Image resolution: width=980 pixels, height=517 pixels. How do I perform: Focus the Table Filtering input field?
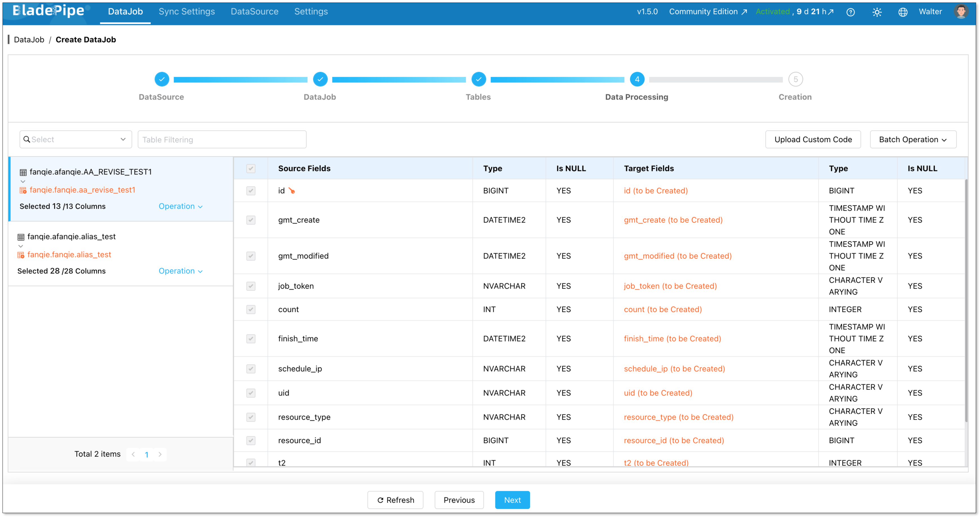tap(222, 140)
